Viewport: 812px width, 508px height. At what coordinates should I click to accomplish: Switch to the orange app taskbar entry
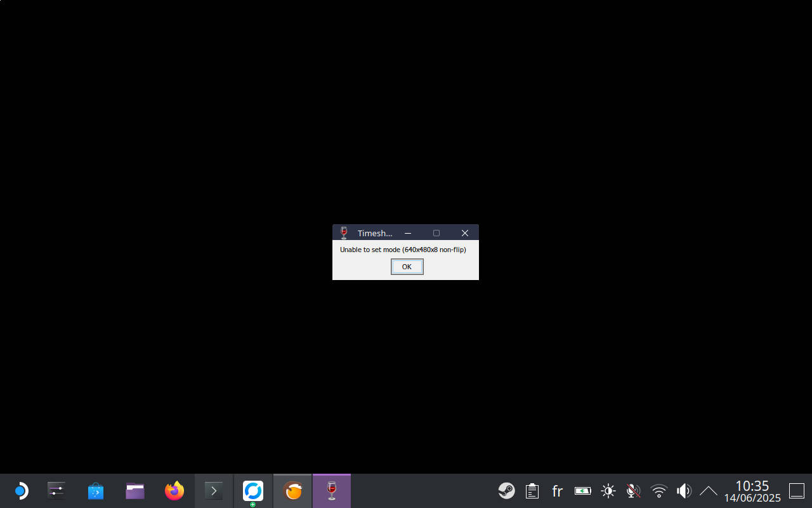pyautogui.click(x=292, y=491)
